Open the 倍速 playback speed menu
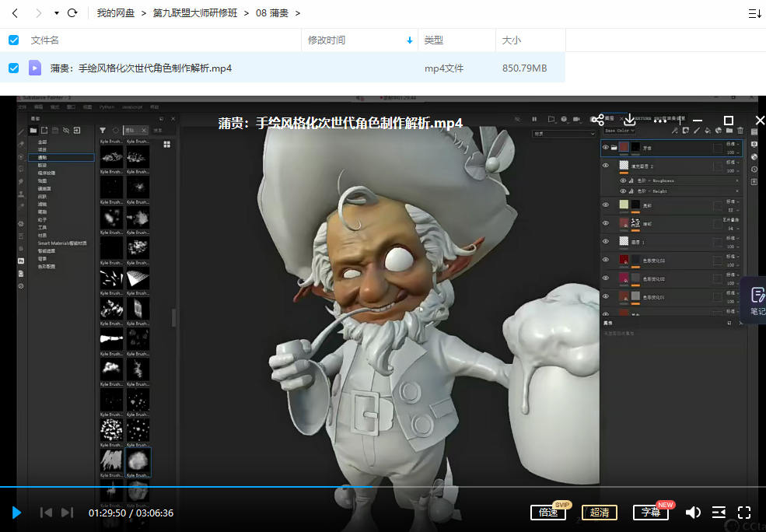766x532 pixels. 548,512
